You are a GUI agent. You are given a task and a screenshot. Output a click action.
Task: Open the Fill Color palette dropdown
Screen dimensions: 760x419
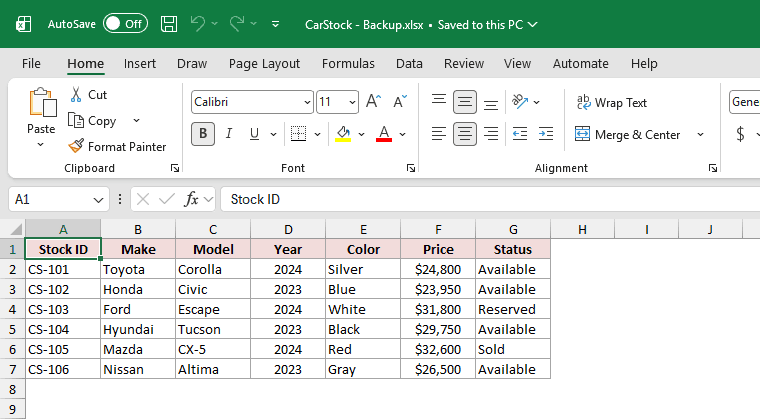pos(361,134)
